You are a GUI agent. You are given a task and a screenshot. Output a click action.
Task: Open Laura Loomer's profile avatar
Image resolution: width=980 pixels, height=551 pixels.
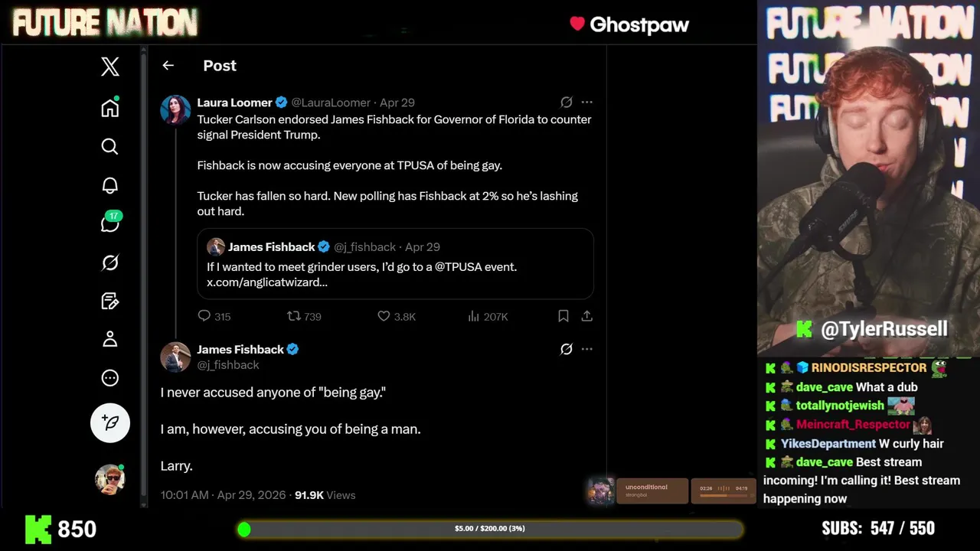pos(175,109)
